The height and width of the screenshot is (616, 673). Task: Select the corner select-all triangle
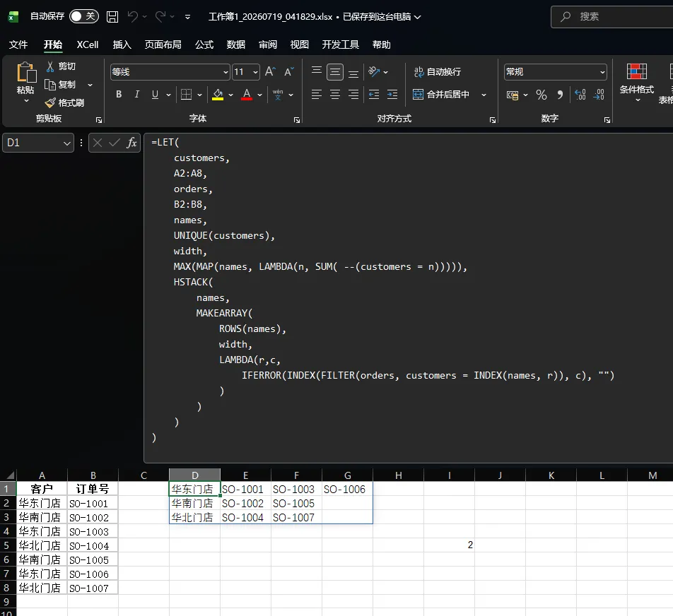click(x=9, y=475)
